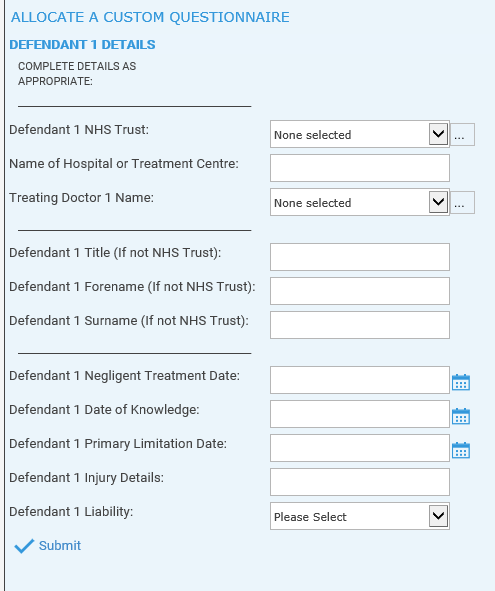The width and height of the screenshot is (495, 591).
Task: Click into Defendant 1 Surname field
Action: 360,325
